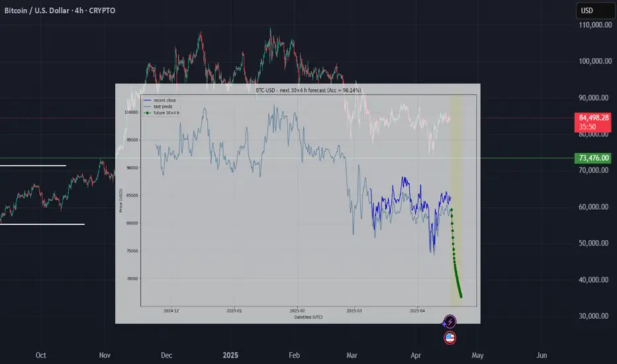
Task: Click the 100,000.00 price scale value
Action: [x=595, y=61]
